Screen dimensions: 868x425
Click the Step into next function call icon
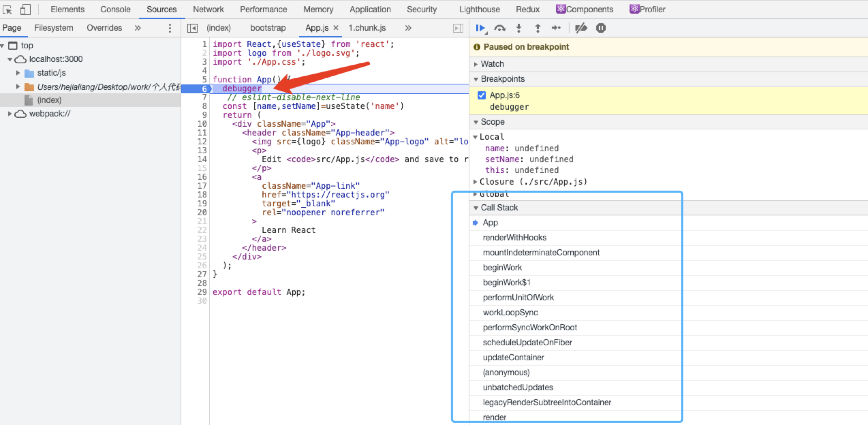coord(518,28)
